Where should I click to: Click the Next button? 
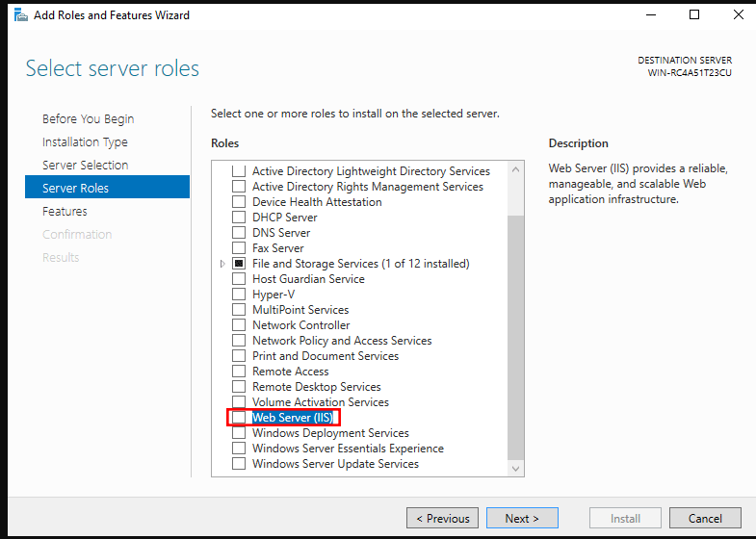(522, 518)
